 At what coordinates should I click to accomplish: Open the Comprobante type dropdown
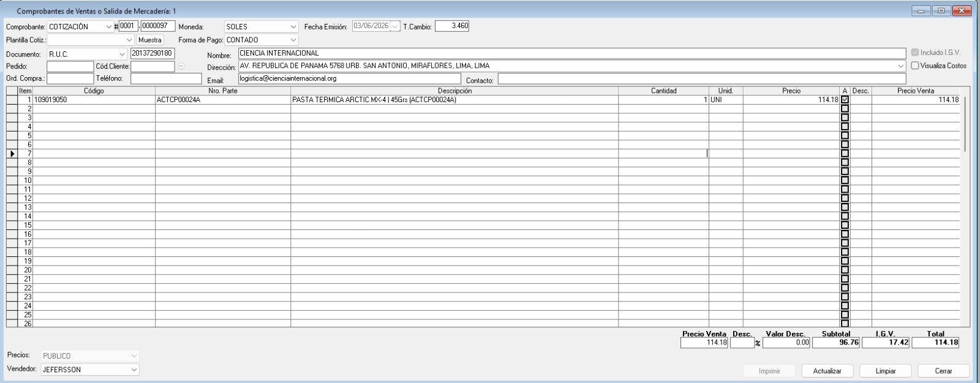pyautogui.click(x=109, y=26)
